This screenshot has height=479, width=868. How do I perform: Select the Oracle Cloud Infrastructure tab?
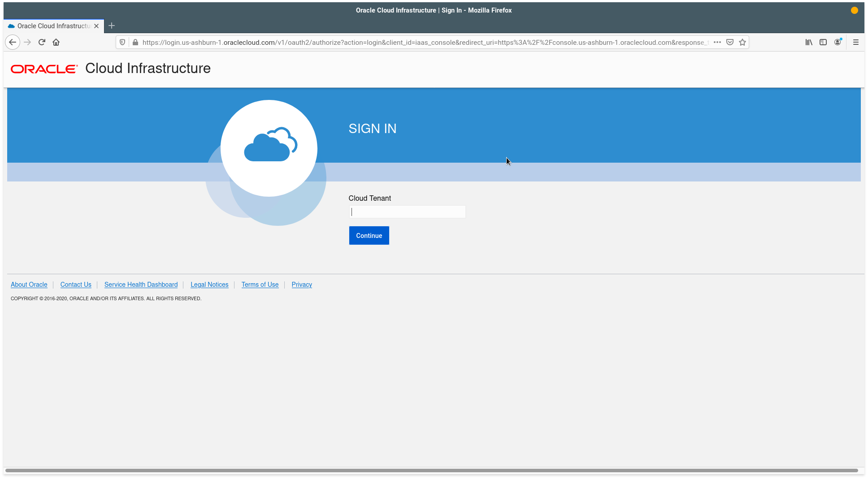(x=54, y=26)
